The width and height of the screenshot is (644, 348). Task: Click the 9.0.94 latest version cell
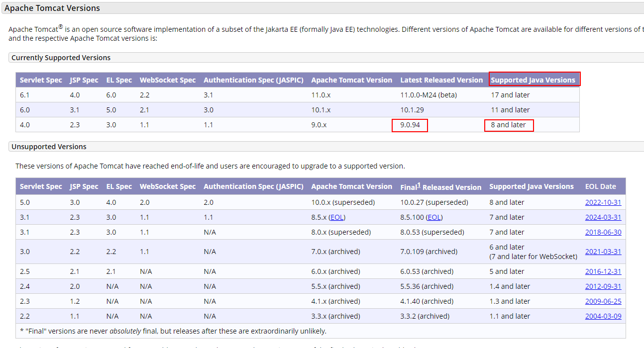410,125
